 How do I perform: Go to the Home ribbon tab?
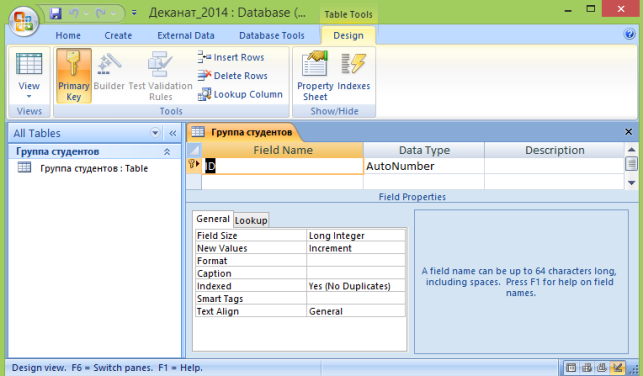(68, 36)
